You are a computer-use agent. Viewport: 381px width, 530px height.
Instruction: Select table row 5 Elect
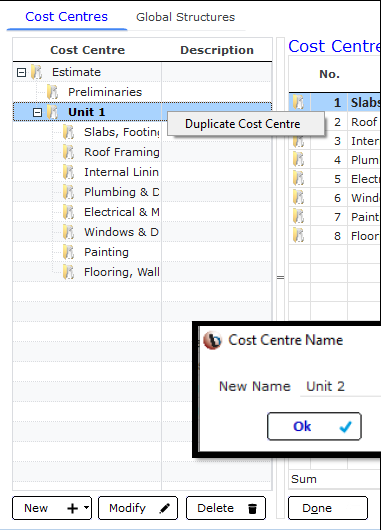pos(335,178)
